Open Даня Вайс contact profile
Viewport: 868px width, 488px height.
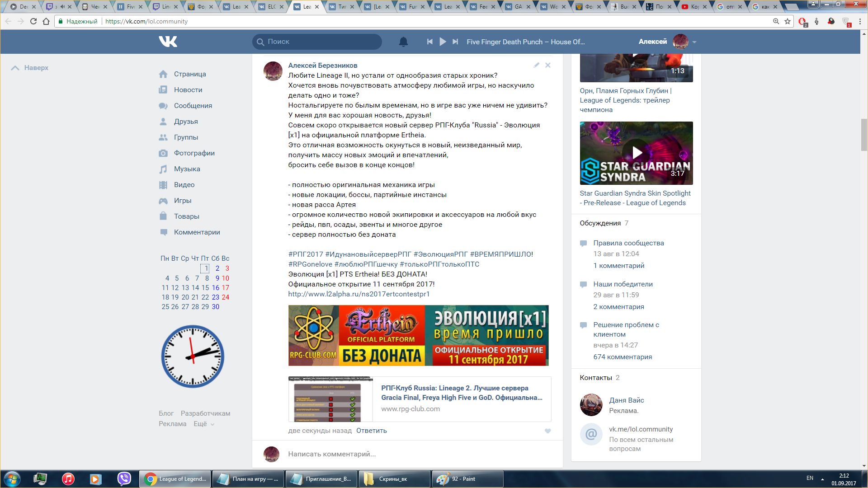627,400
